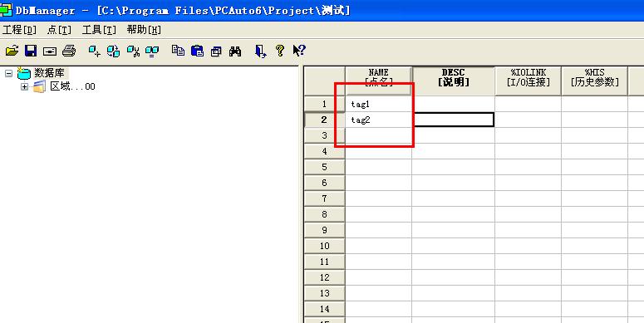Click the print printer icon
Image resolution: width=644 pixels, height=323 pixels.
click(69, 51)
